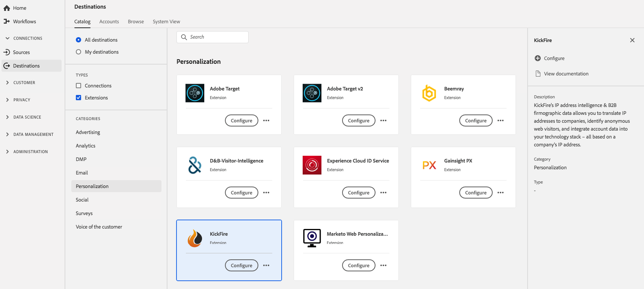Open more options for Beemray

pos(501,120)
